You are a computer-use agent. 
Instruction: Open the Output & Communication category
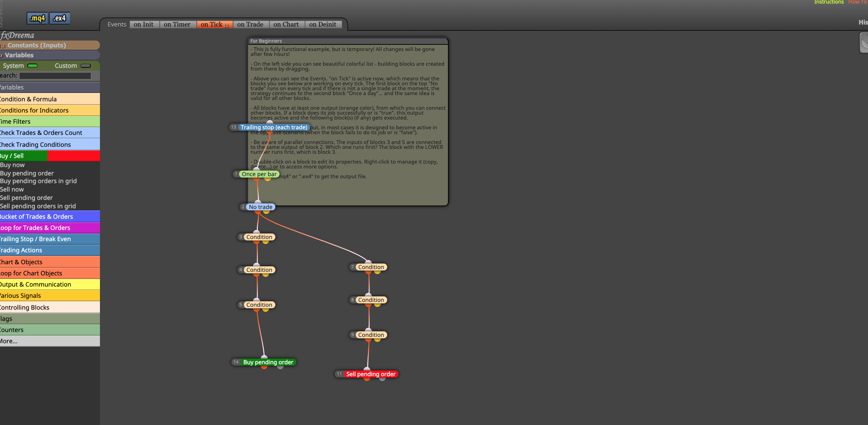click(50, 284)
